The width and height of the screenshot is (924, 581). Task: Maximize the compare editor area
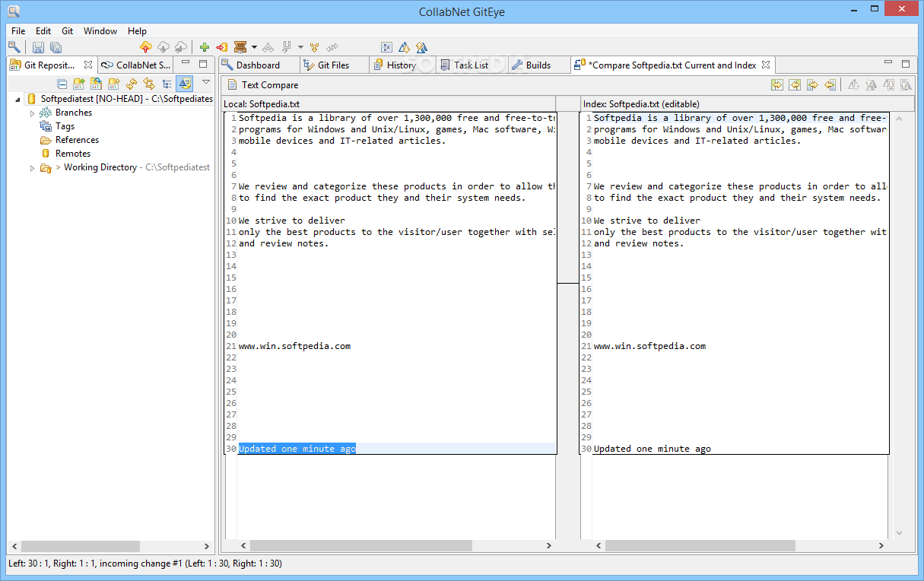point(906,64)
